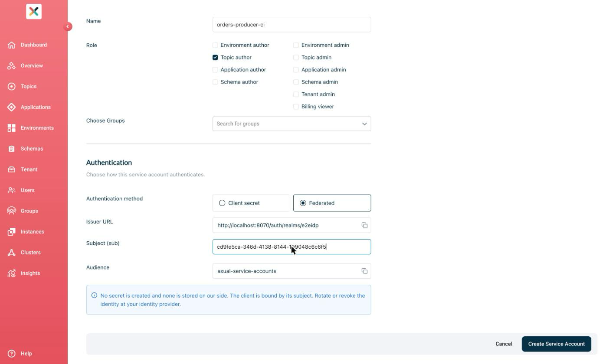Viewport: 616px width, 364px height.
Task: Open Topics in the sidebar menu
Action: 29,87
